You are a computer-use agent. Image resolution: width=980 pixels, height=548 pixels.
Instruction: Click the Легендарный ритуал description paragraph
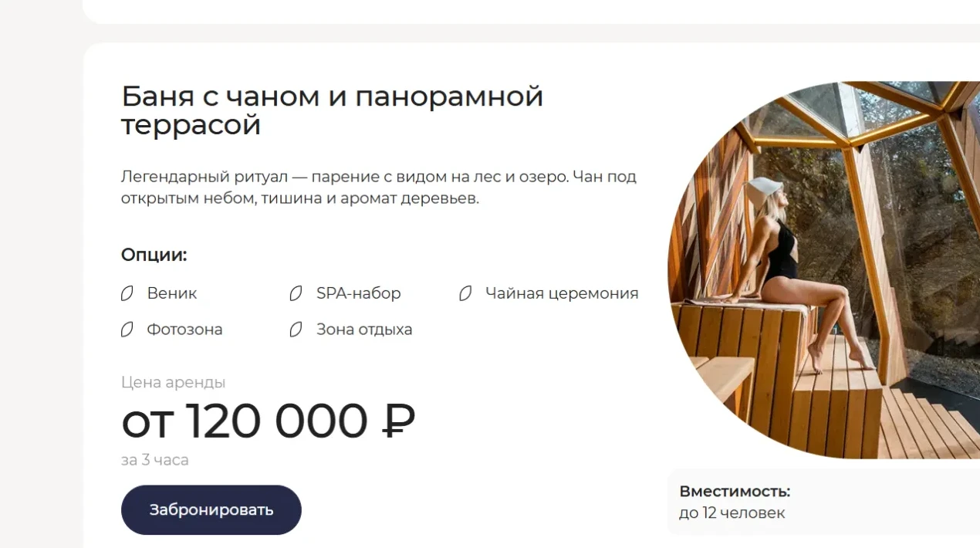[378, 188]
